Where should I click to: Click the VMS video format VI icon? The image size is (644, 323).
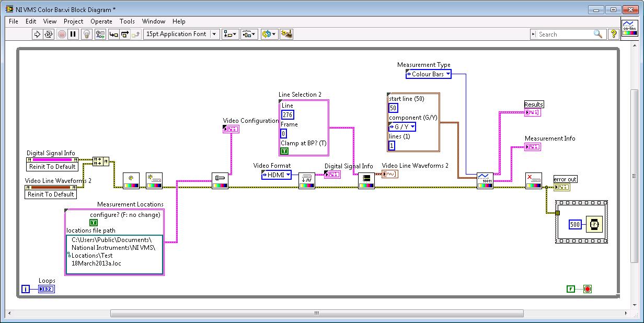307,181
